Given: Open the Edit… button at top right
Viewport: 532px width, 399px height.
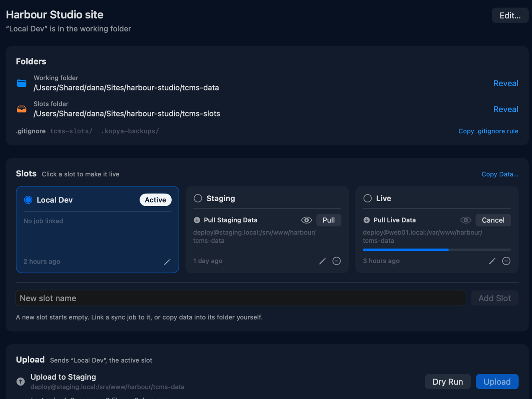Looking at the screenshot, I should (510, 16).
